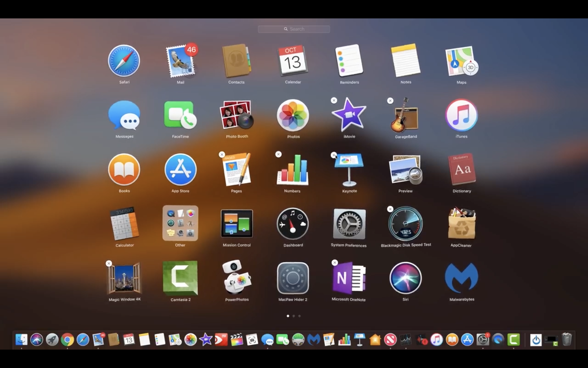Delete Pages using its X badge
Screen dimensions: 588x368
coord(222,155)
